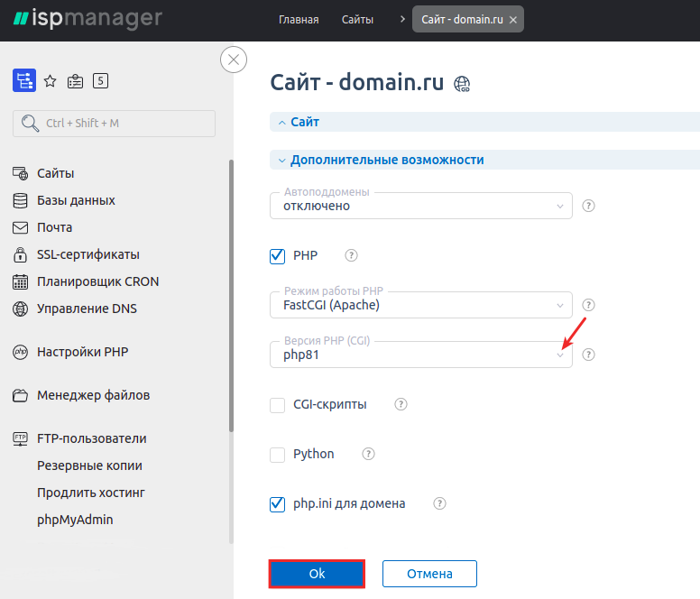Click the sidebar vertical scrollbar
The width and height of the screenshot is (700, 599).
click(231, 296)
